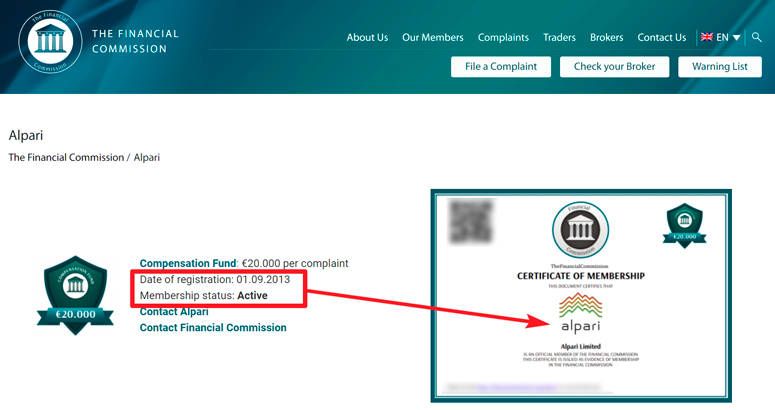This screenshot has height=410, width=775.
Task: Expand the EN language dropdown arrow
Action: [x=736, y=38]
